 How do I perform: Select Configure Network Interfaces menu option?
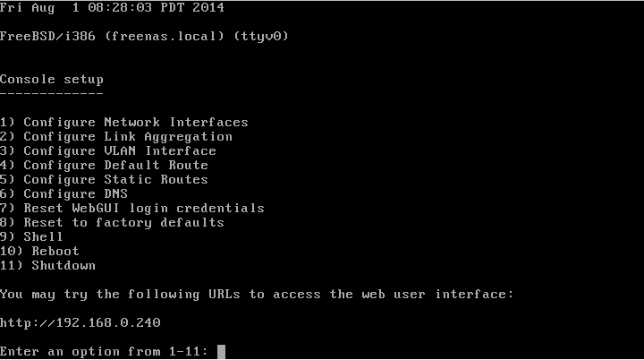[124, 122]
